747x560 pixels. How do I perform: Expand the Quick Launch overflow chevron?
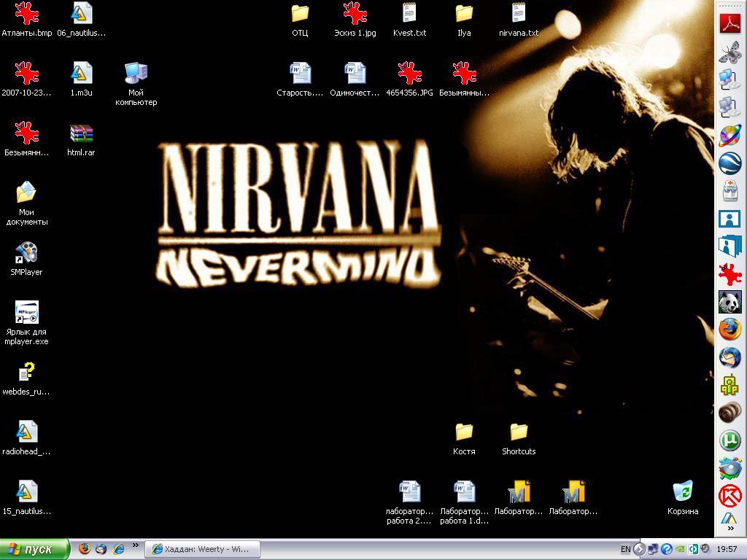[x=135, y=545]
